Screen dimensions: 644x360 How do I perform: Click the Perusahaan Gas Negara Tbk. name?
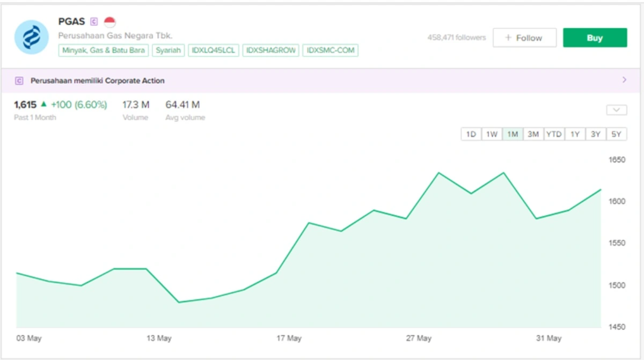115,36
